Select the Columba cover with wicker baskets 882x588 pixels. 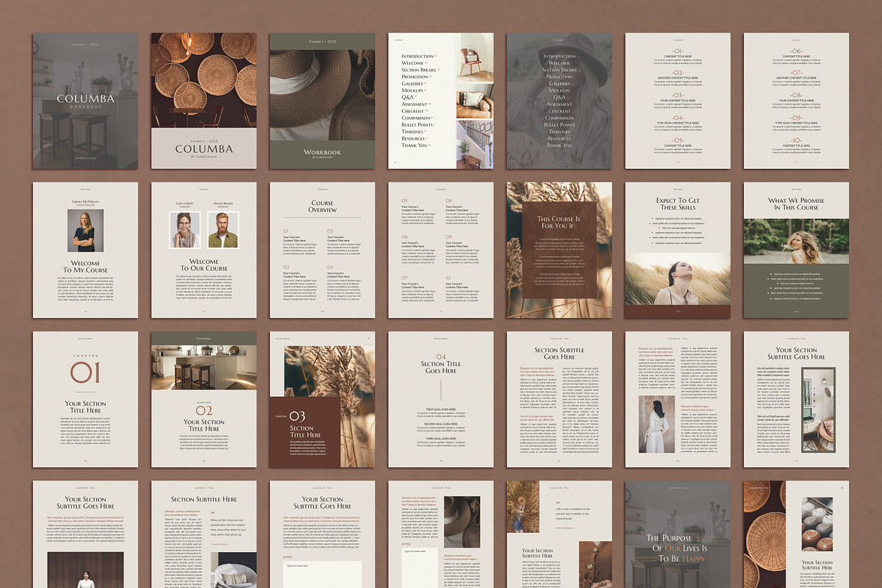204,101
